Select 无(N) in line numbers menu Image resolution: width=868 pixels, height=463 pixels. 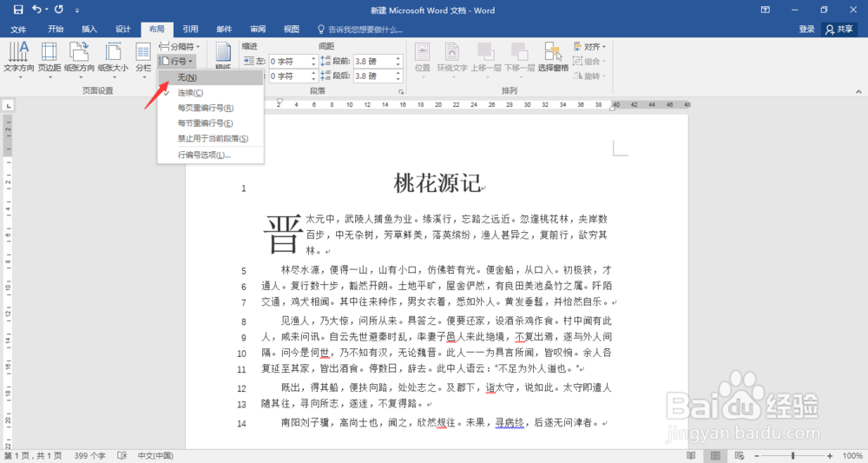click(x=210, y=77)
